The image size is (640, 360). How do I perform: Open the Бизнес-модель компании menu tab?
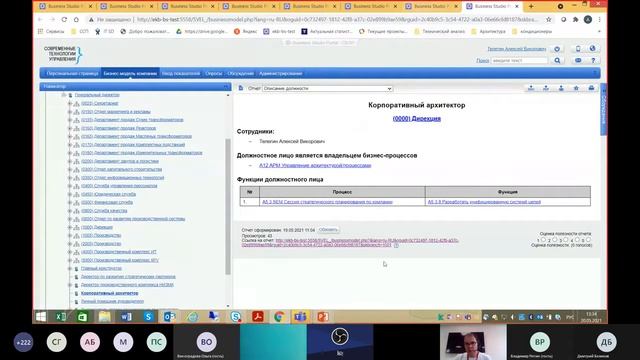(130, 73)
